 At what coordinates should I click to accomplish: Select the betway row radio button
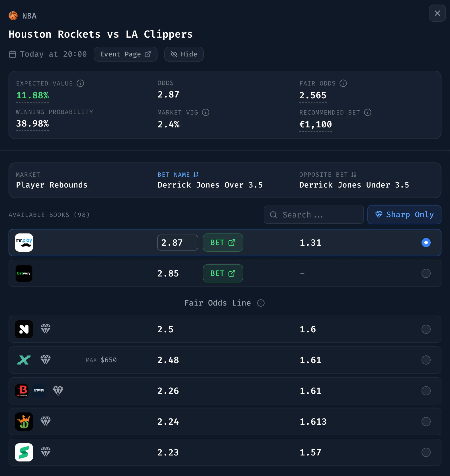point(426,273)
